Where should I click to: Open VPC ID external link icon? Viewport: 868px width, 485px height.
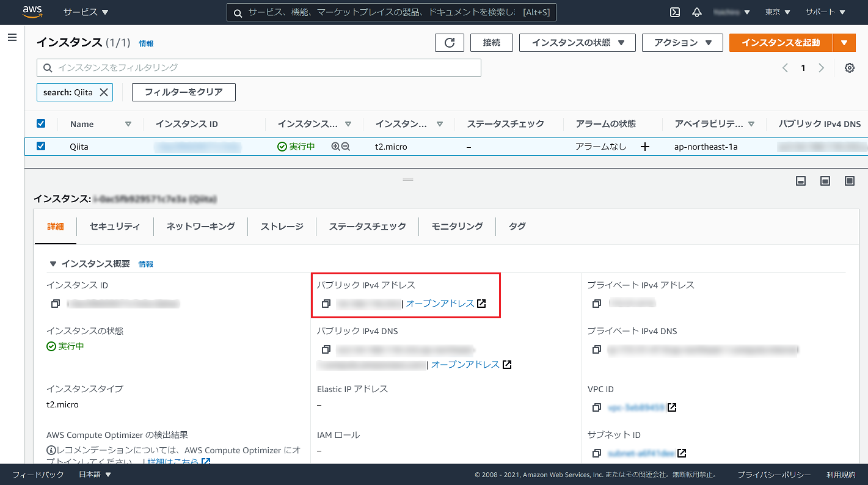pyautogui.click(x=672, y=407)
